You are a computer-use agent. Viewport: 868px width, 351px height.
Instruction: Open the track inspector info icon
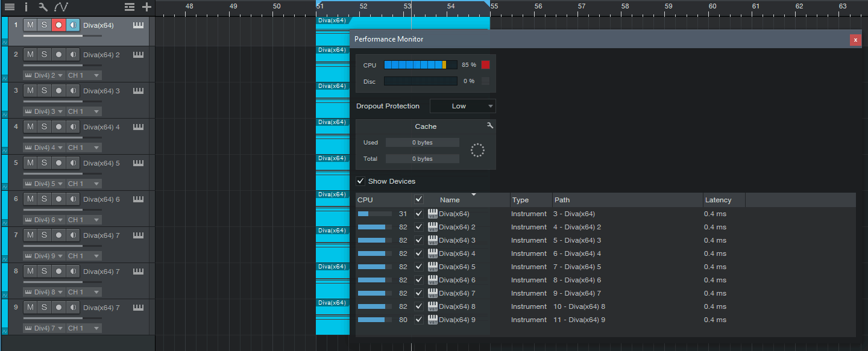coord(26,7)
